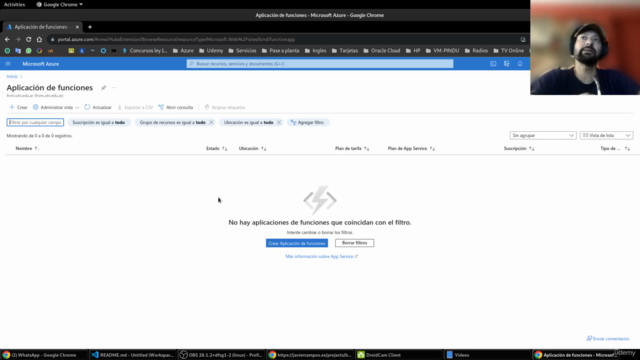Viewport: 640px width, 360px height.
Task: Go back in Chrome
Action: tap(7, 40)
